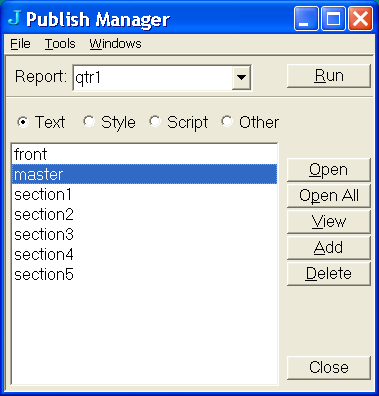Select 'section1' in the list
This screenshot has height=396, width=379.
144,194
